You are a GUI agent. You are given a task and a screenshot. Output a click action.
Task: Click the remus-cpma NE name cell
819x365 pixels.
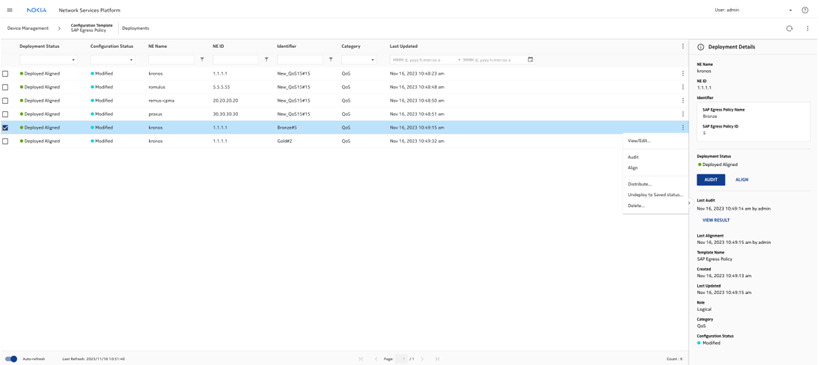point(161,101)
